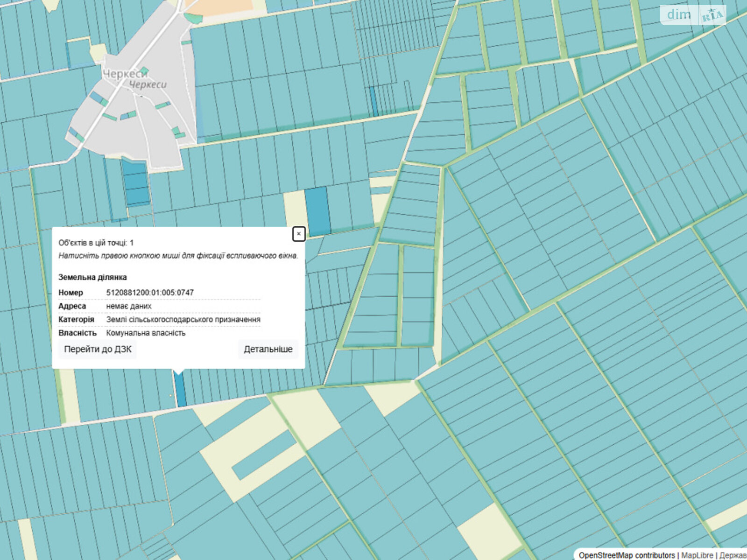747x560 pixels.
Task: Click the dark blue parcels south of Черкеси
Action: tap(136, 183)
